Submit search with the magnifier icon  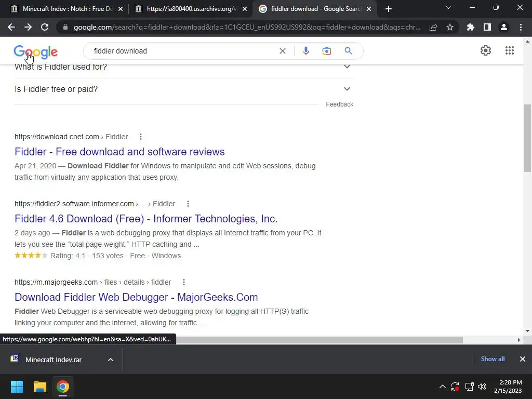pyautogui.click(x=349, y=51)
